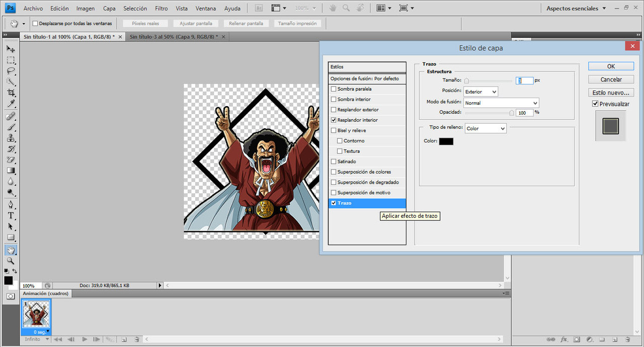Open the Capa menu
Viewport: 644px width, 347px height.
[x=109, y=9]
